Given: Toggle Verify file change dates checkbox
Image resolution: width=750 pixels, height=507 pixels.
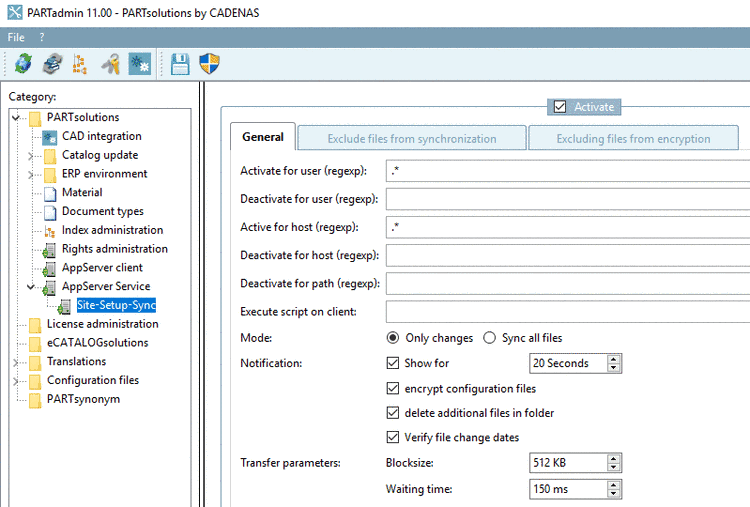Looking at the screenshot, I should point(393,437).
